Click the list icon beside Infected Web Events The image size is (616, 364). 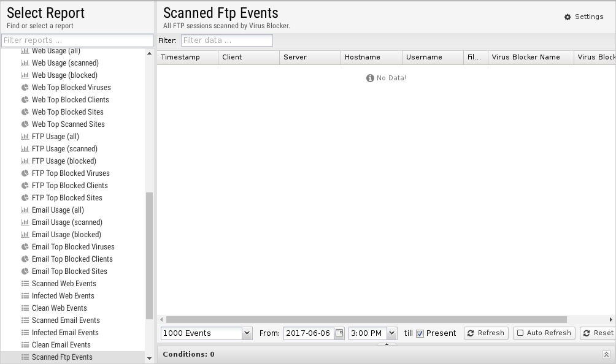pos(25,296)
